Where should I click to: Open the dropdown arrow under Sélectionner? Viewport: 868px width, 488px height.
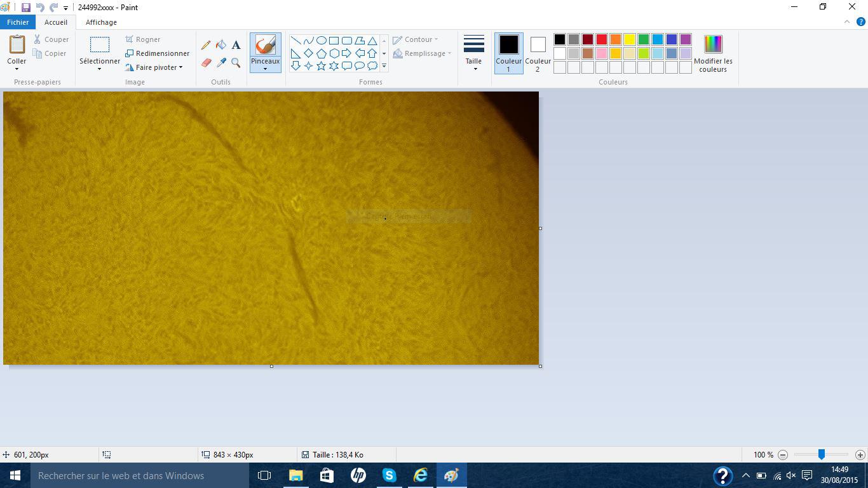click(x=100, y=69)
